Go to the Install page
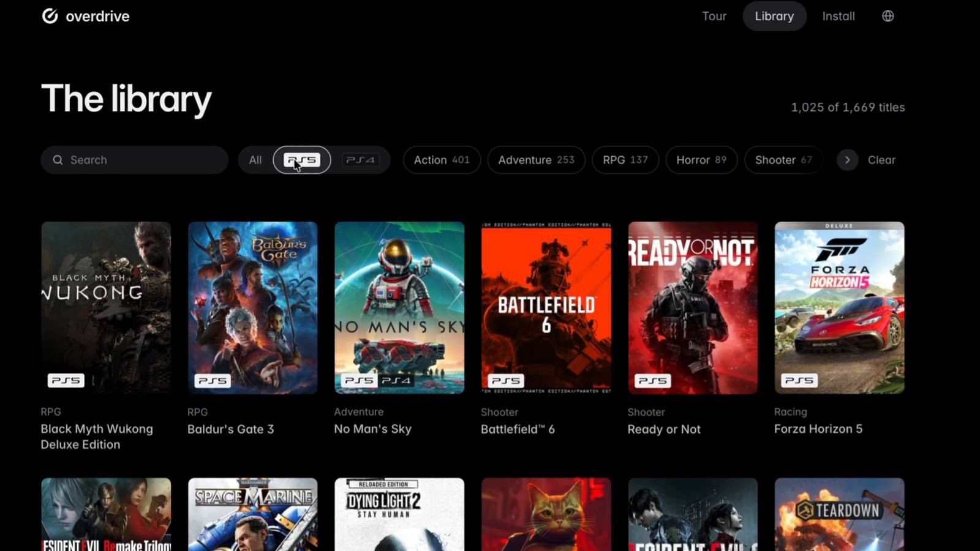Screen dimensions: 980x551 click(x=838, y=16)
